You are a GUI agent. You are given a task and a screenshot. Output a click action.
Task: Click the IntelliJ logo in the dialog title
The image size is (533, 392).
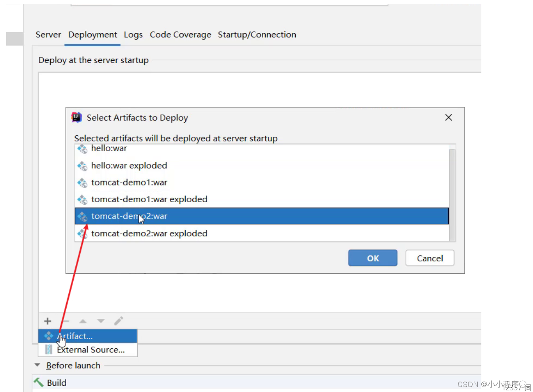pyautogui.click(x=77, y=117)
